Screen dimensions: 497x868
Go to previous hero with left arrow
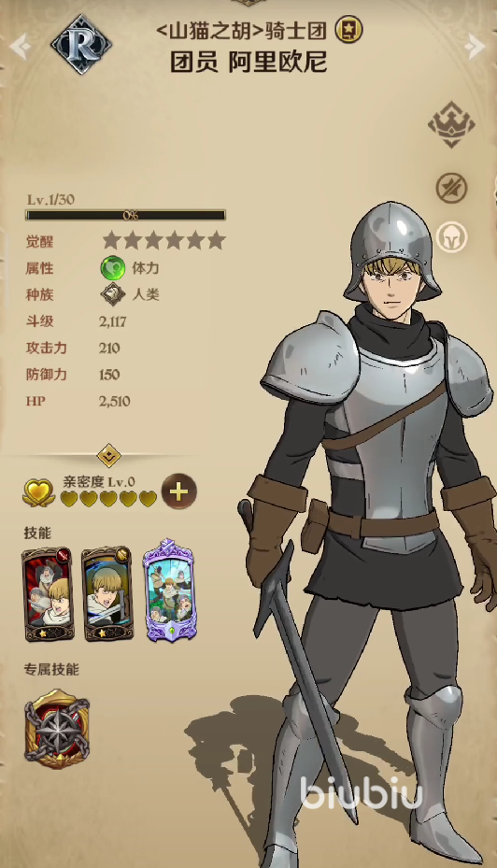coord(20,47)
